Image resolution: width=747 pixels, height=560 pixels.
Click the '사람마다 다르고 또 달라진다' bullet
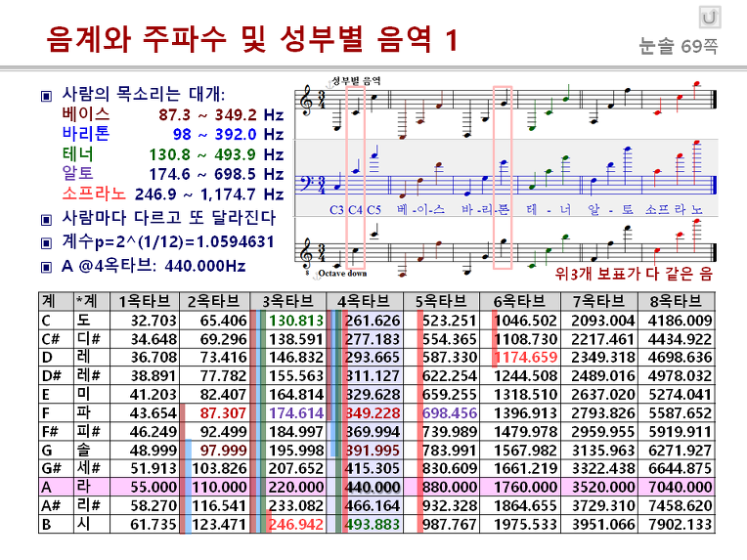(168, 218)
